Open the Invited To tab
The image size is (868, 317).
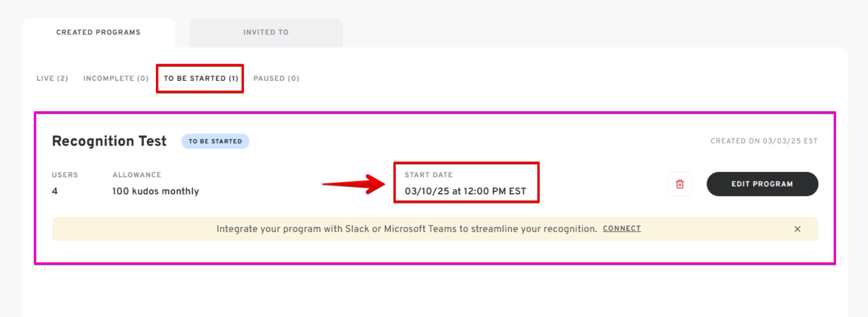coord(266,32)
